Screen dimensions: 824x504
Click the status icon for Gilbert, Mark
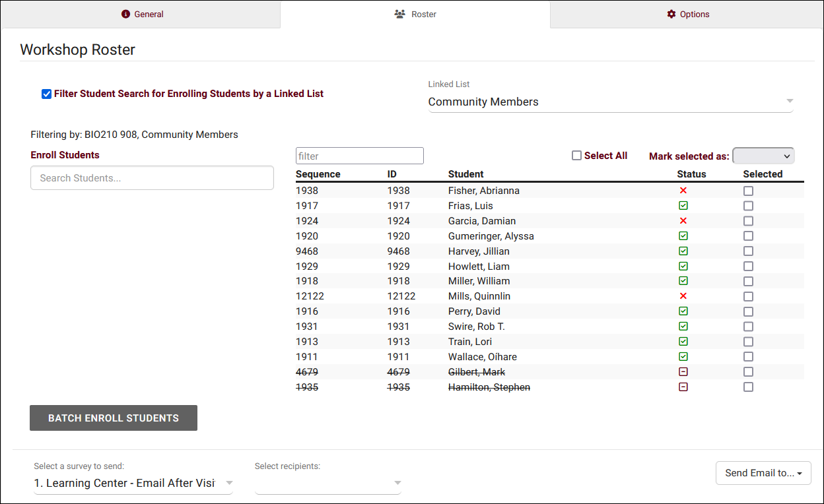[x=683, y=372]
